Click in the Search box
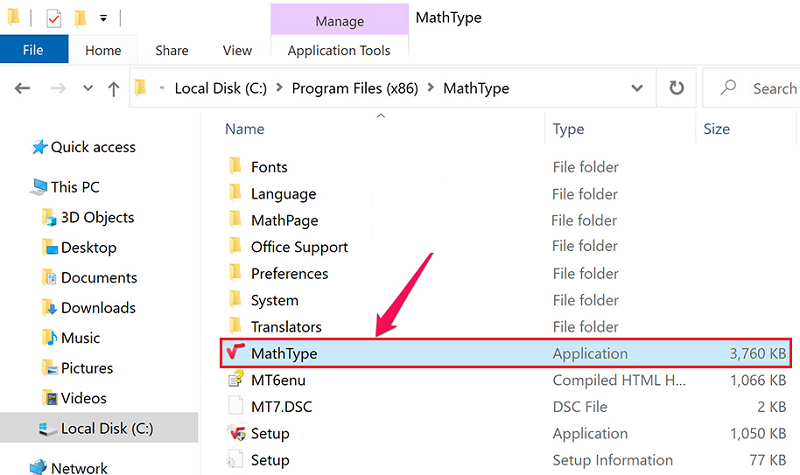The width and height of the screenshot is (800, 475). 751,88
